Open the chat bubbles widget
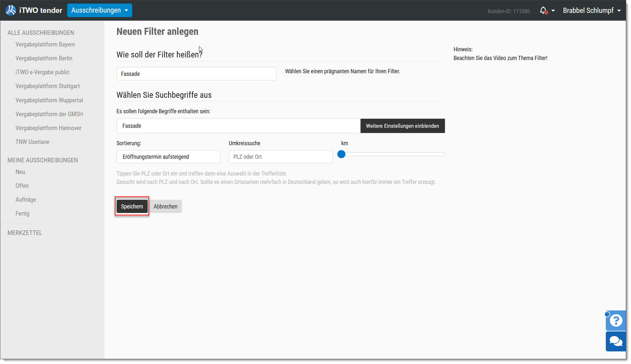Image resolution: width=631 pixels, height=364 pixels. 616,341
